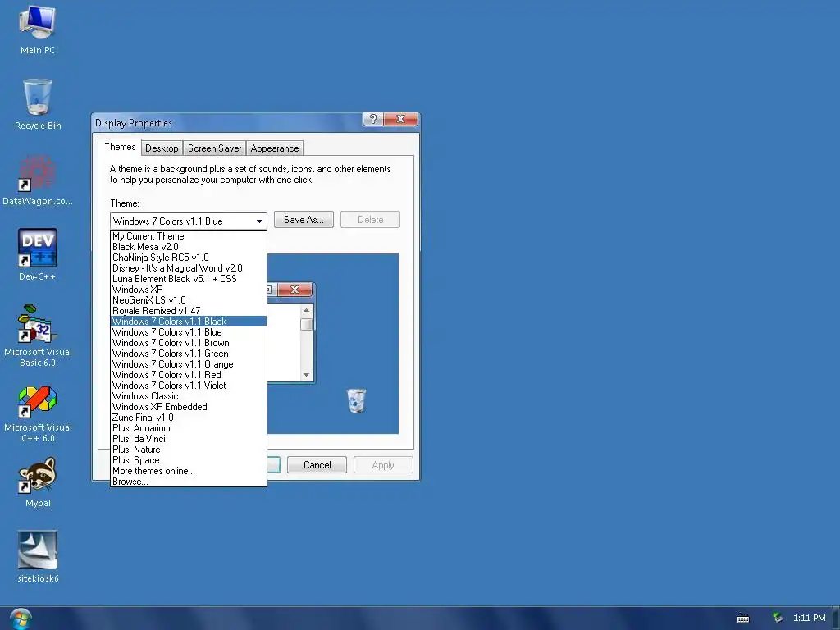Choose Windows 7 Colors v1.1 Orange
The width and height of the screenshot is (840, 630).
189,364
